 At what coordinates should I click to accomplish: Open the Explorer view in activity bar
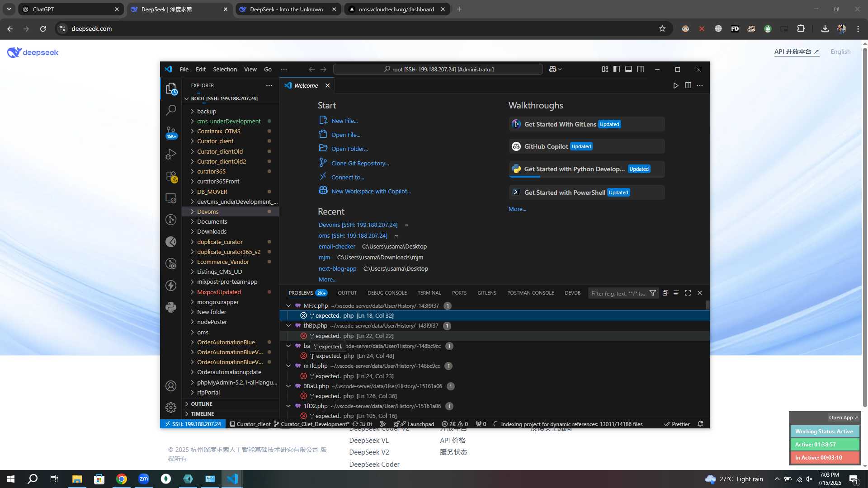171,88
